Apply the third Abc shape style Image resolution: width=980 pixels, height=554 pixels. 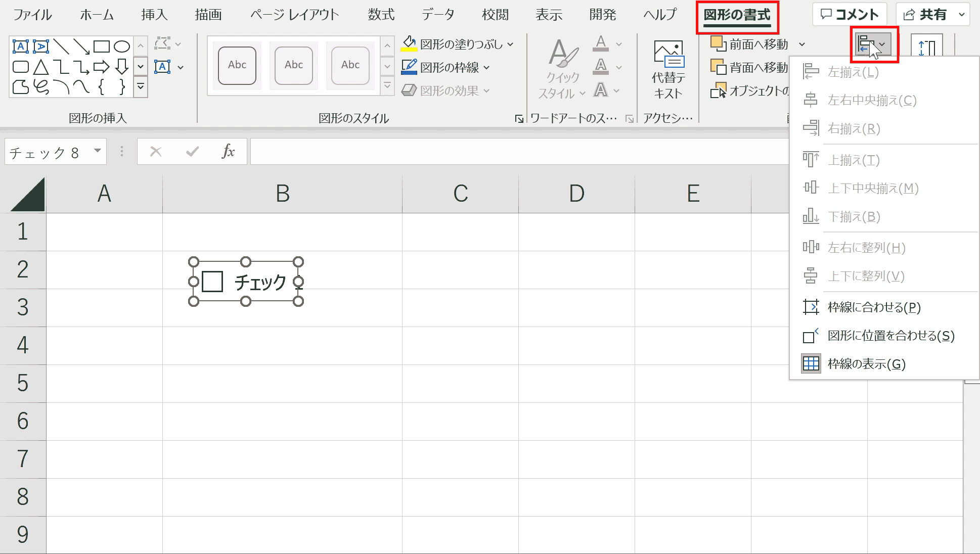coord(350,65)
